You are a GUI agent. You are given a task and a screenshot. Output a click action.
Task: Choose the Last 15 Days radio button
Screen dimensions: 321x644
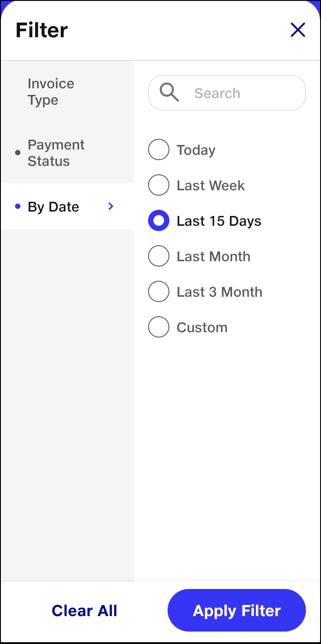click(159, 221)
